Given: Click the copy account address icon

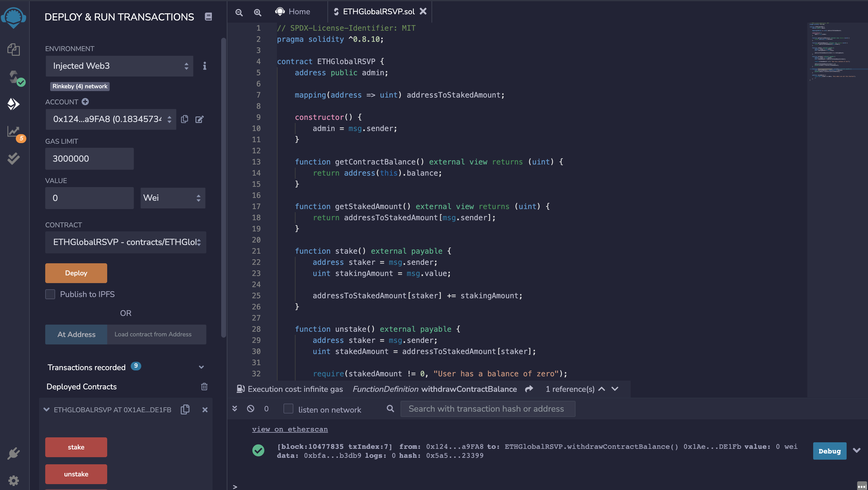Looking at the screenshot, I should pos(185,119).
